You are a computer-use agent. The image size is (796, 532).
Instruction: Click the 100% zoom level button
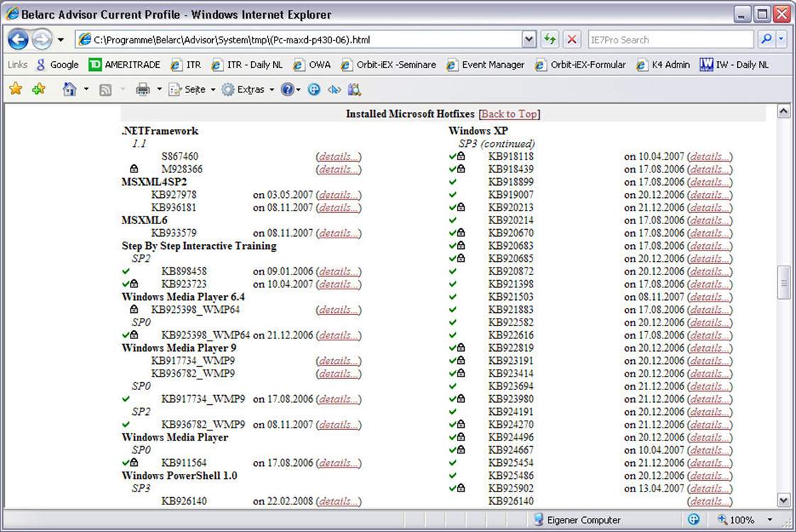736,520
